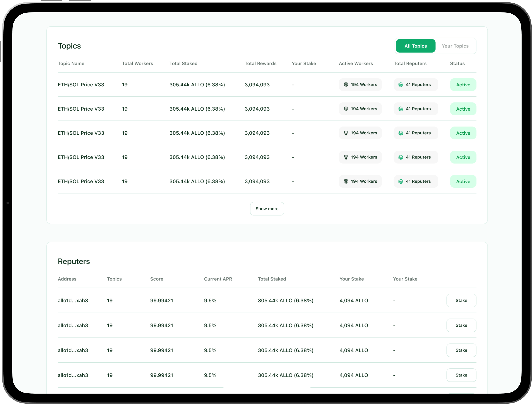Open first ETH/SOL Price V33 topic
532x404 pixels.
click(81, 85)
